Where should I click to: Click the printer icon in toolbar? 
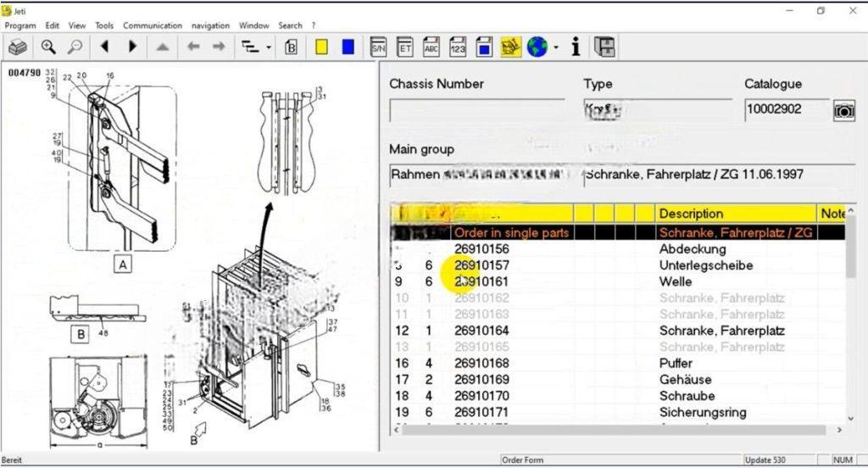point(18,47)
